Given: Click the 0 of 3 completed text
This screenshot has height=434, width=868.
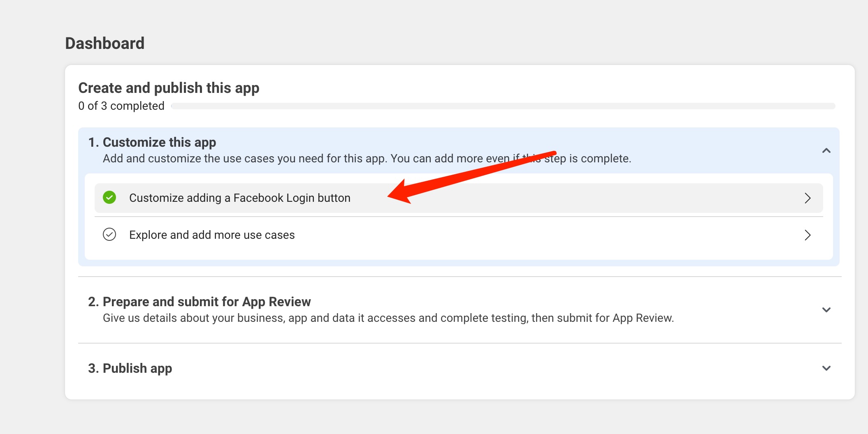Looking at the screenshot, I should [121, 106].
